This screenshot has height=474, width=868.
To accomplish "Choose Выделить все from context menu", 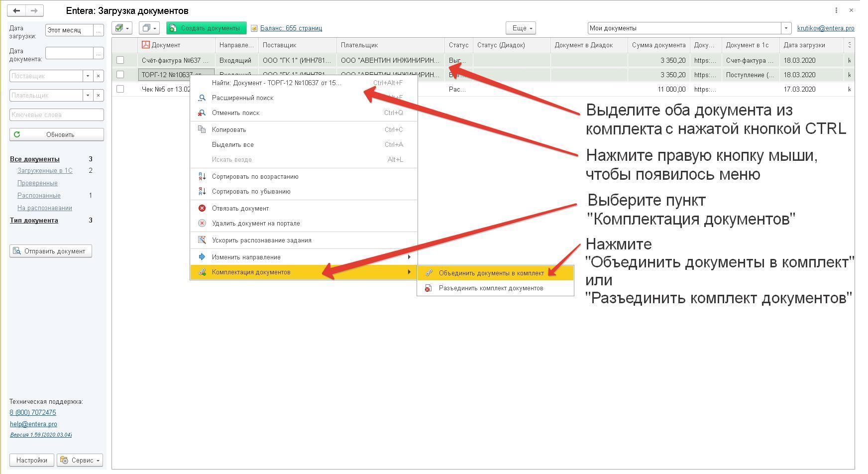I will [304, 144].
